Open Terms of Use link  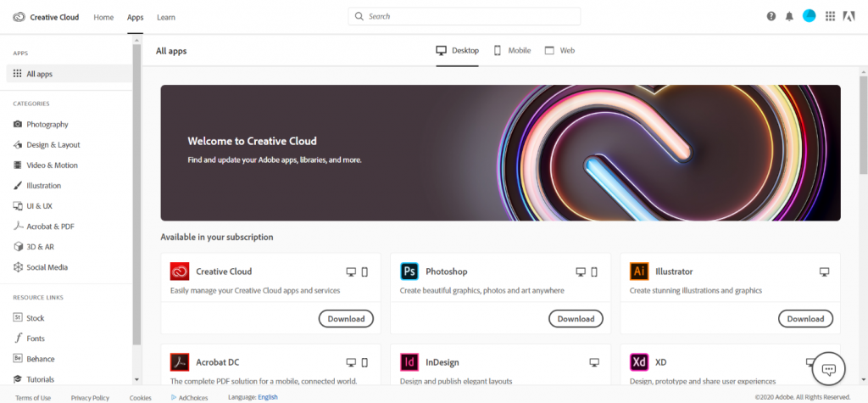click(x=33, y=398)
